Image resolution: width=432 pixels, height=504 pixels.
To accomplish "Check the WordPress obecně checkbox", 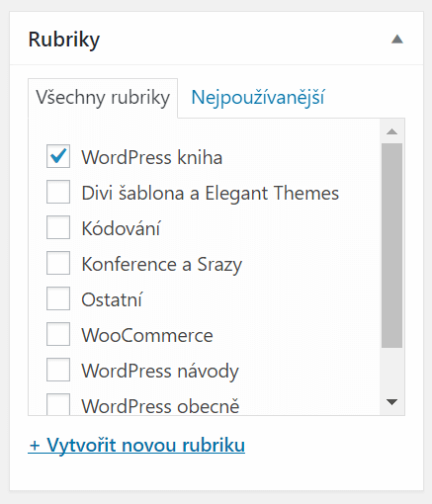I will point(58,404).
